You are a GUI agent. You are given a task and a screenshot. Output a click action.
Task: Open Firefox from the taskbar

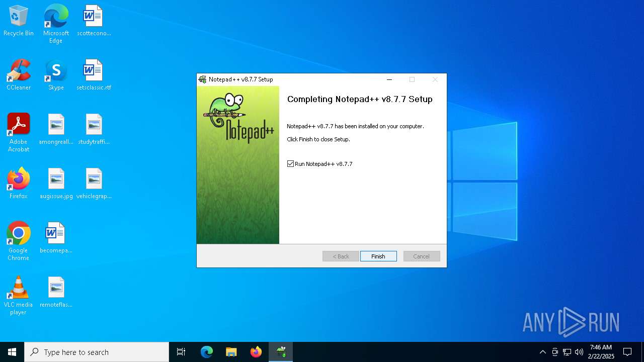pyautogui.click(x=256, y=352)
